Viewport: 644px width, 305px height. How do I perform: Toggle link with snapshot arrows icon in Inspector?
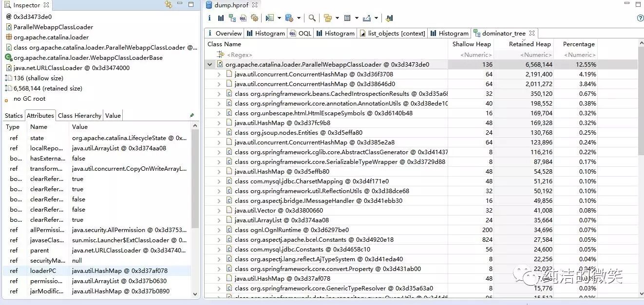click(169, 5)
